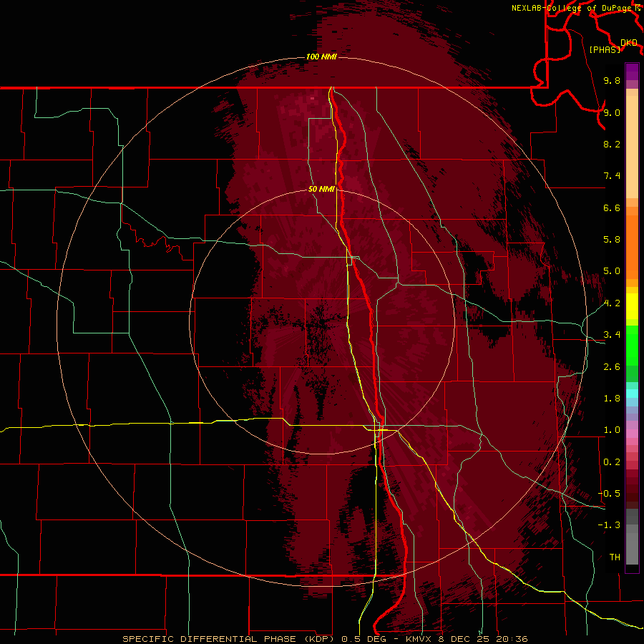
Task: Click the 2.6 value on the color scale
Action: [x=612, y=367]
